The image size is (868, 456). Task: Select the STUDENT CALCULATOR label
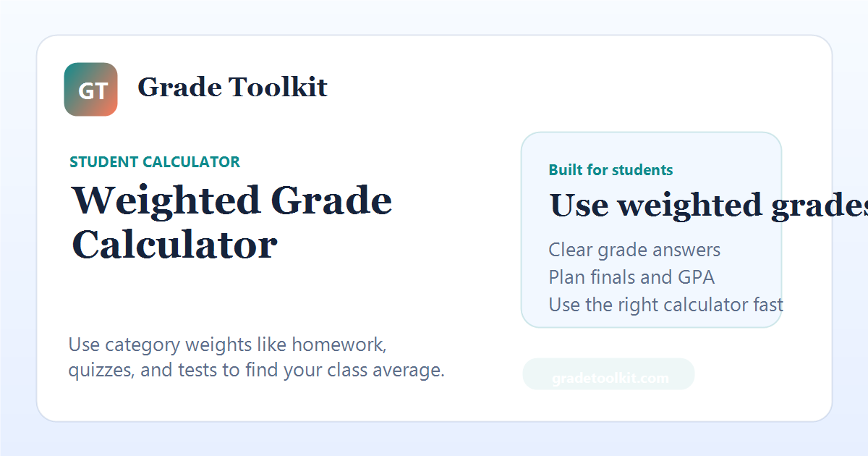tap(155, 162)
